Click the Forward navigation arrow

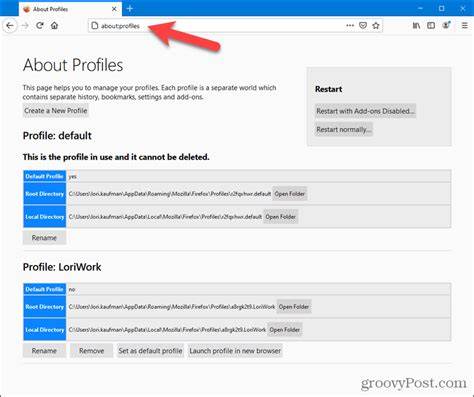click(x=25, y=26)
